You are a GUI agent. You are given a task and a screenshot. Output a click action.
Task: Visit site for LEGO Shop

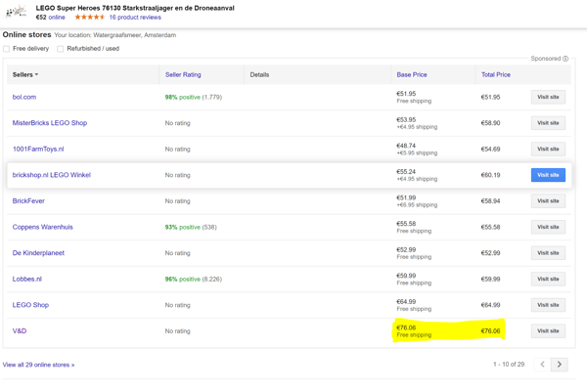click(548, 305)
